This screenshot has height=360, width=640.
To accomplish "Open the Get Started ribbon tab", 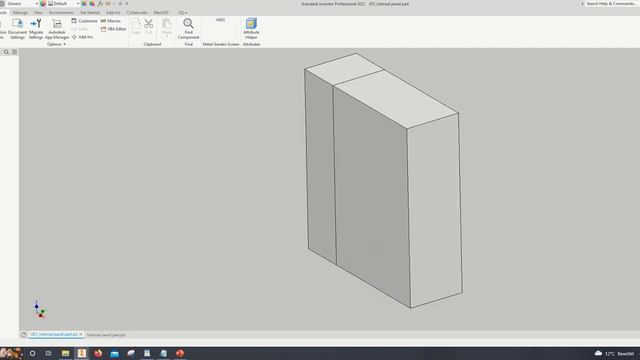I will tap(90, 13).
